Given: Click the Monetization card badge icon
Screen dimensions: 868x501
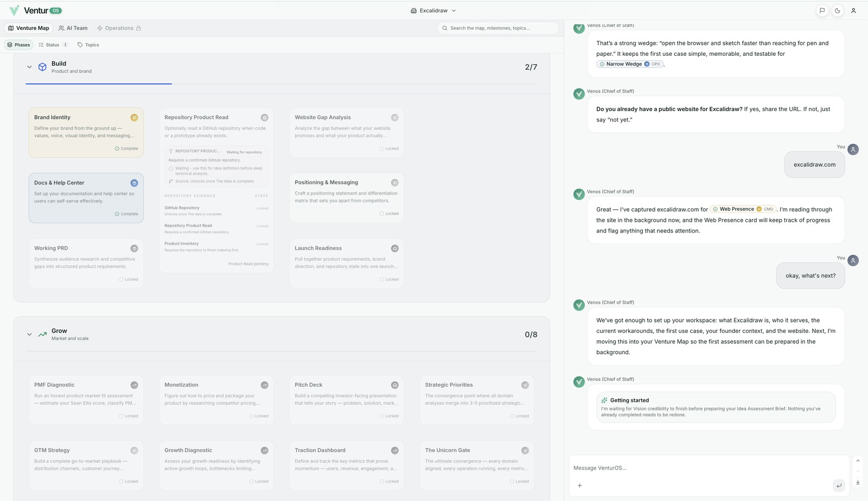Looking at the screenshot, I should click(264, 385).
